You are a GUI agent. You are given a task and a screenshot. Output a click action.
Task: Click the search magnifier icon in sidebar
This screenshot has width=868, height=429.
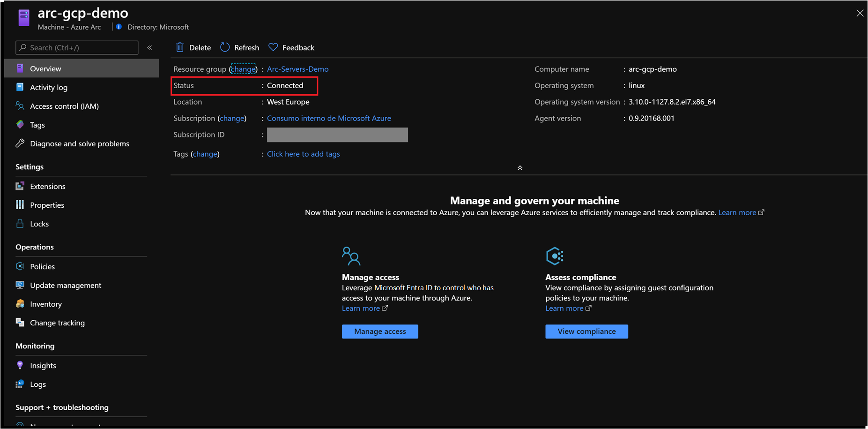pos(22,47)
